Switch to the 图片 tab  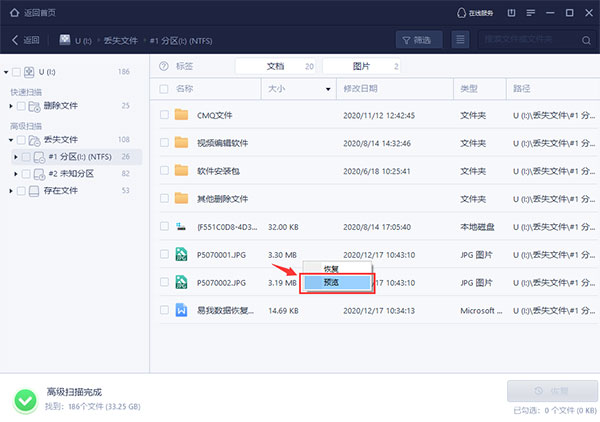(360, 66)
